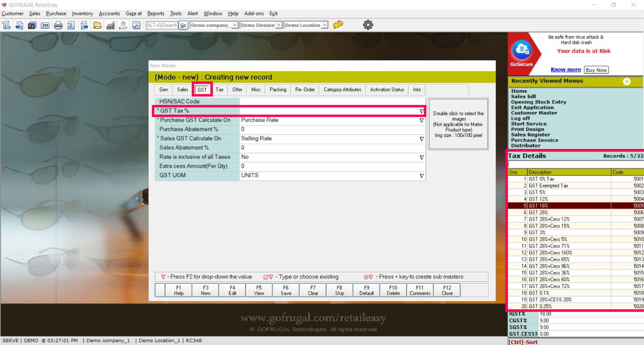
Task: Open the chat bubbles icon
Action: [x=338, y=25]
